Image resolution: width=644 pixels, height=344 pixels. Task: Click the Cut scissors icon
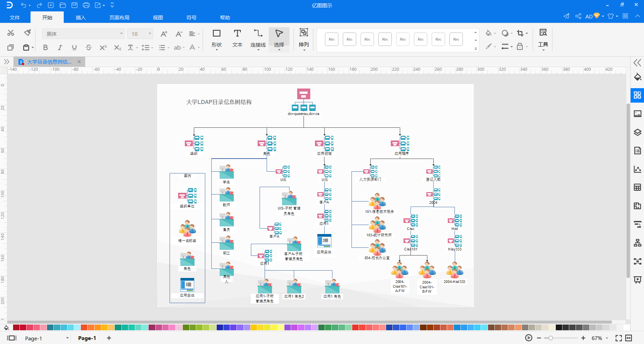point(11,33)
